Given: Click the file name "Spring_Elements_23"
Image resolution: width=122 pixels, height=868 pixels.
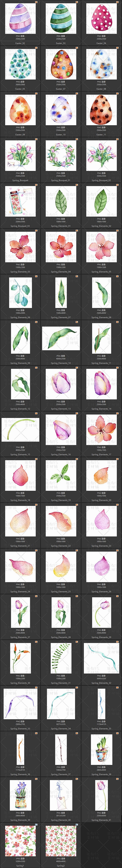Looking at the screenshot, I should 101,546.
